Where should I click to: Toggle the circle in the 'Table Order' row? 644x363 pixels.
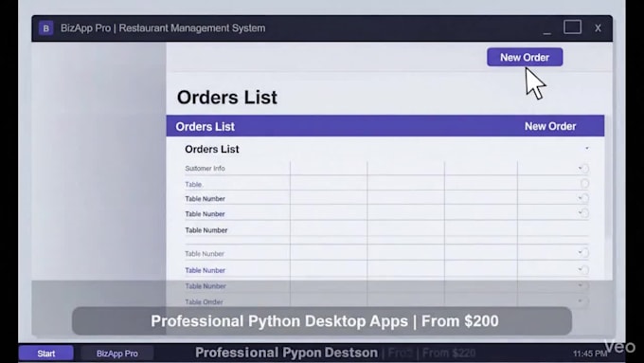pos(585,301)
